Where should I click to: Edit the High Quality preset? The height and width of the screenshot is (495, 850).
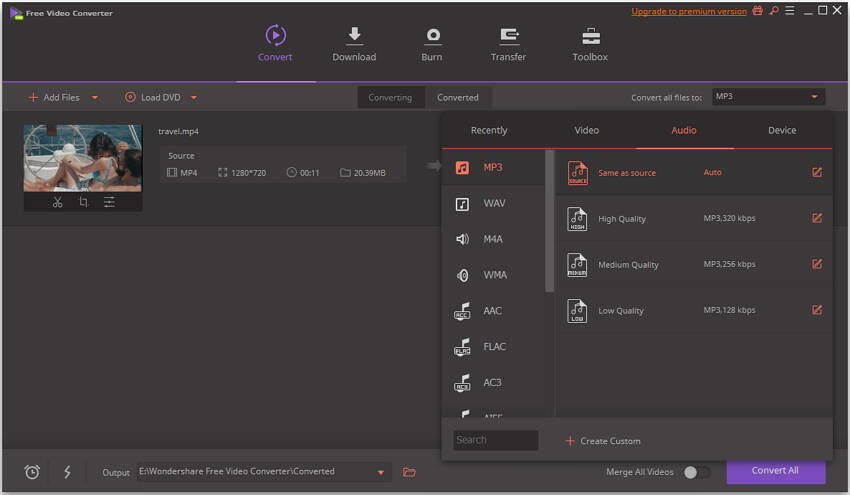tap(817, 218)
